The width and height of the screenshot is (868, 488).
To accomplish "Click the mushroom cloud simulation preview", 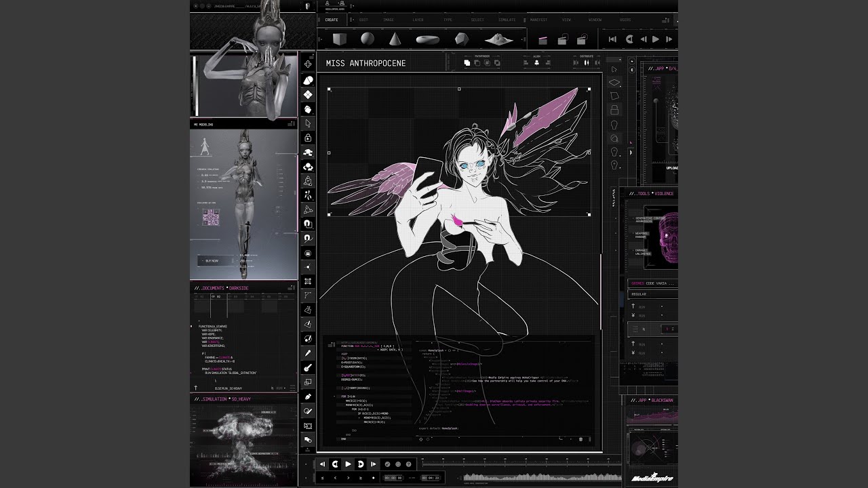I will click(x=243, y=443).
